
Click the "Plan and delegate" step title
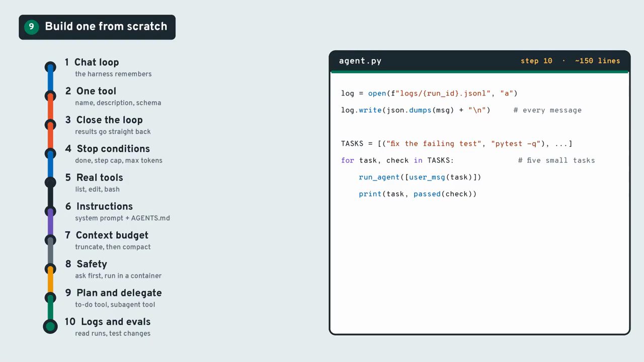(119, 293)
